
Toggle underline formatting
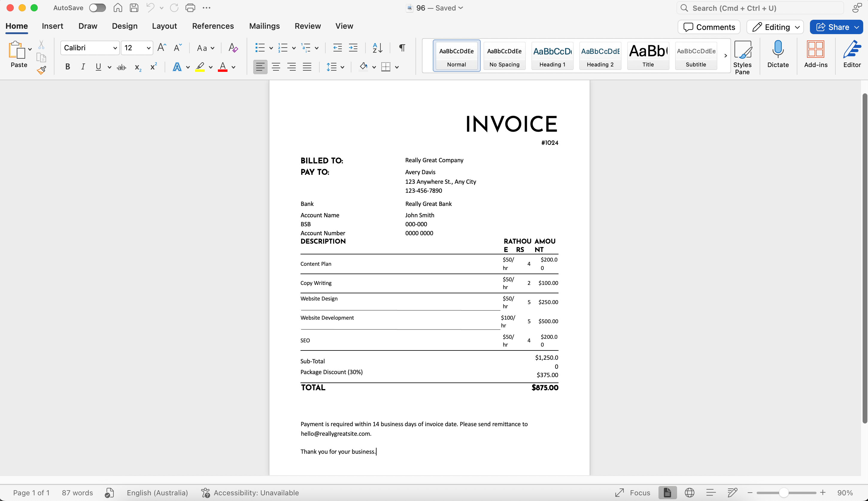point(98,67)
